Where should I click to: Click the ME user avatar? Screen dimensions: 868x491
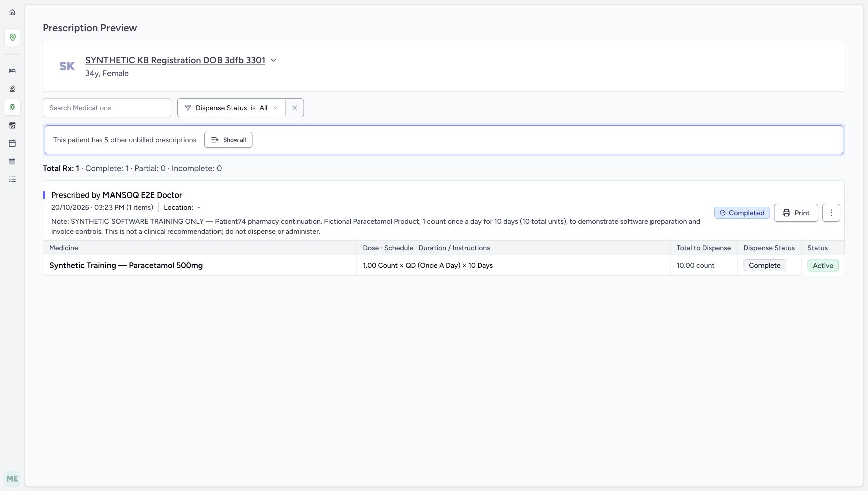[x=12, y=479]
